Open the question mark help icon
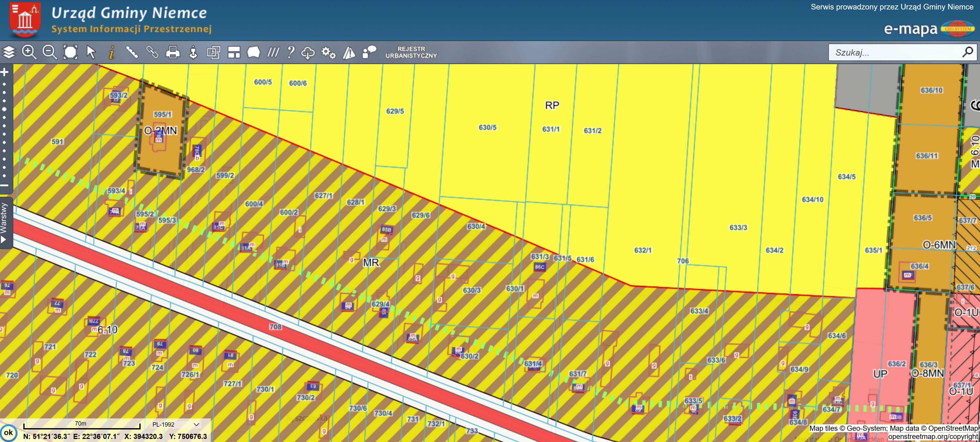The image size is (980, 442). click(x=291, y=52)
